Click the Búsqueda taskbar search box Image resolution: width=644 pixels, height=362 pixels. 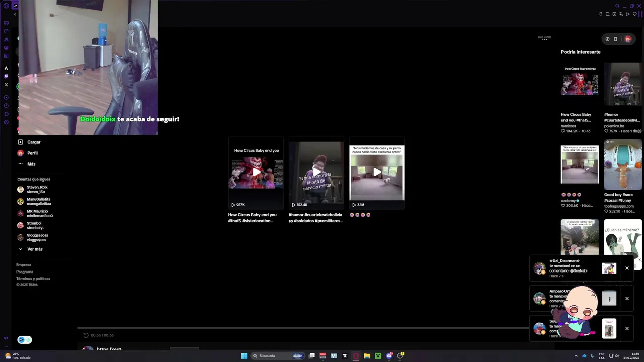278,356
